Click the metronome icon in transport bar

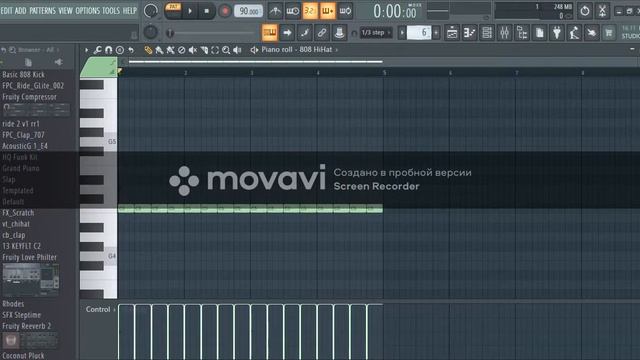point(275,11)
